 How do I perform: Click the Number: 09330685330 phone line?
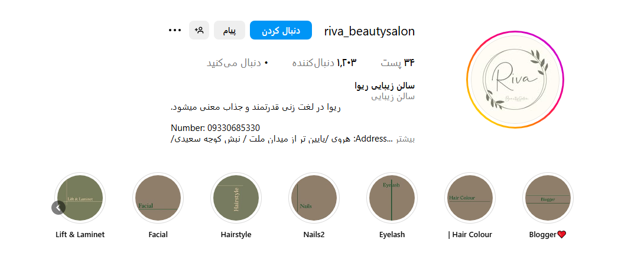(x=215, y=128)
